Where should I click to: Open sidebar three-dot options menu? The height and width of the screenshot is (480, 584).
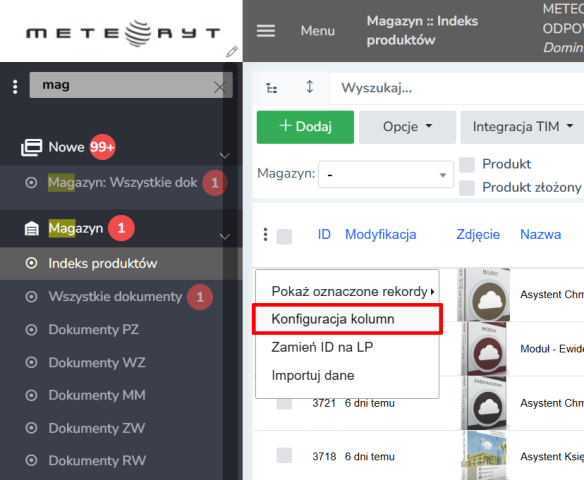click(x=15, y=86)
